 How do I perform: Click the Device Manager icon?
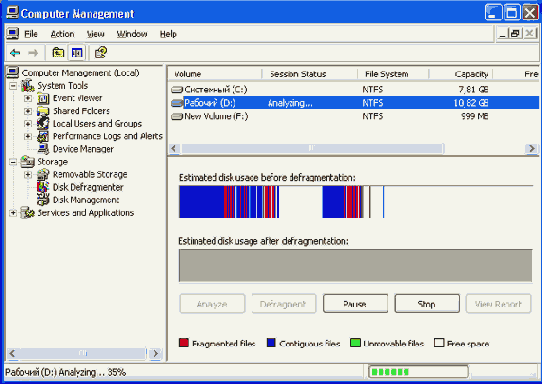click(43, 149)
